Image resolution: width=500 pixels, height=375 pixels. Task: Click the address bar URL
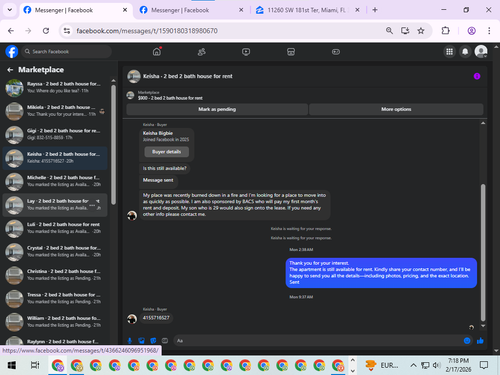147,31
